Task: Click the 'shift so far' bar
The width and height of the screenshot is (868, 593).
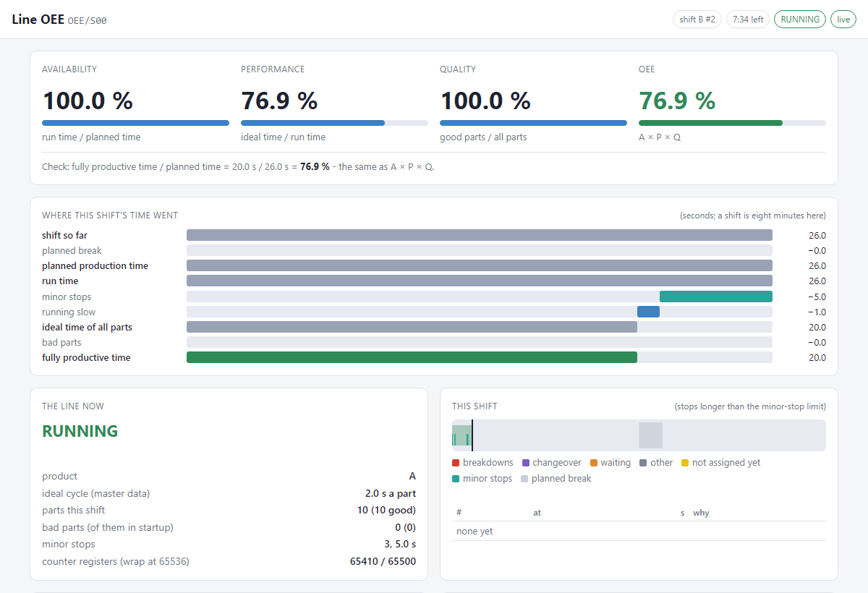Action: tap(480, 235)
